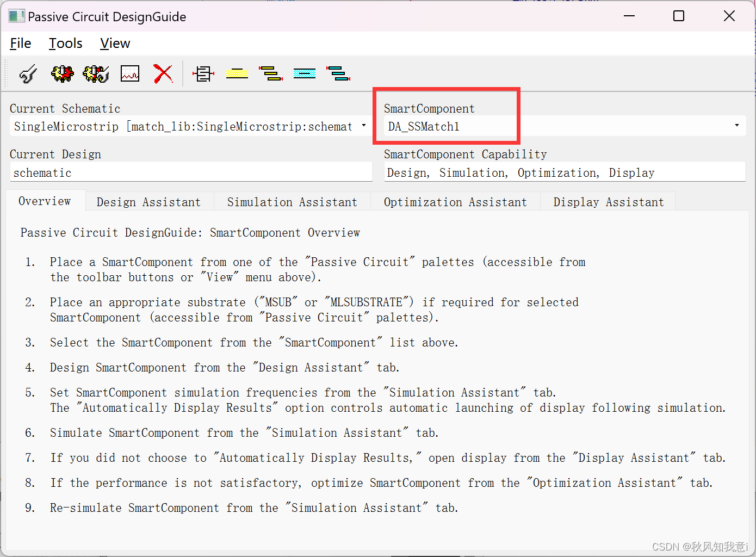Click step 1 'Place a SmartComponent' text
This screenshot has width=756, height=557.
[318, 270]
